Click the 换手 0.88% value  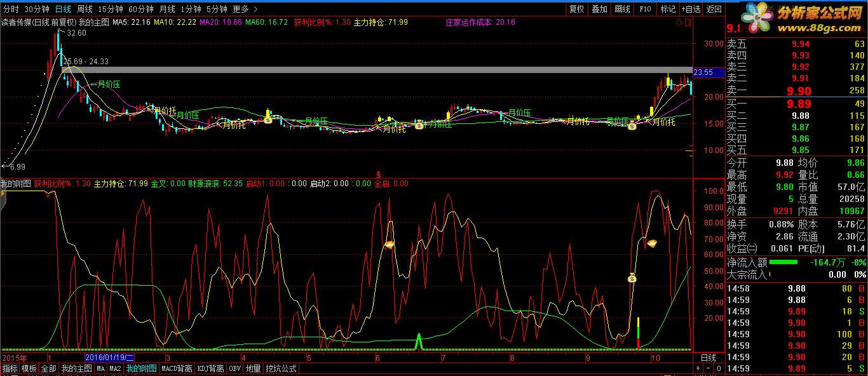[x=781, y=224]
